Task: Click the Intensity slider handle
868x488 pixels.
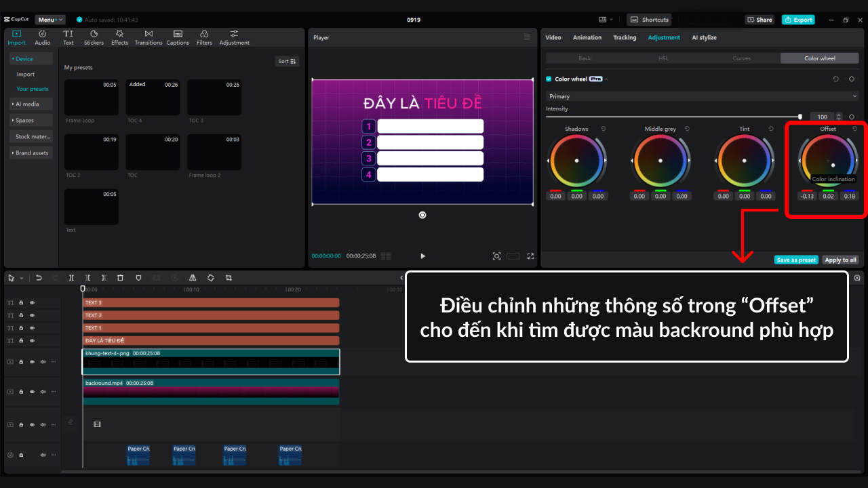Action: tap(800, 117)
